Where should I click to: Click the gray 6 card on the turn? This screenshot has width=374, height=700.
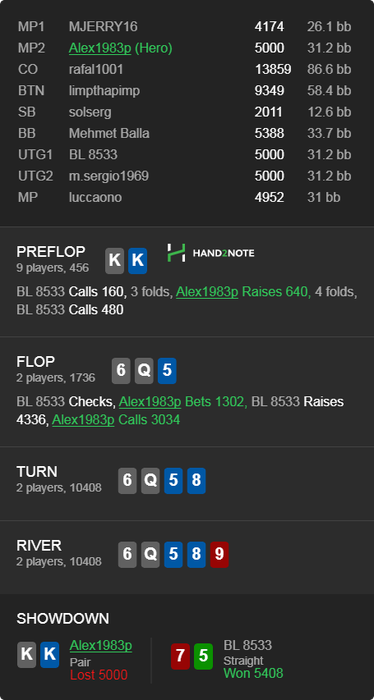(127, 481)
